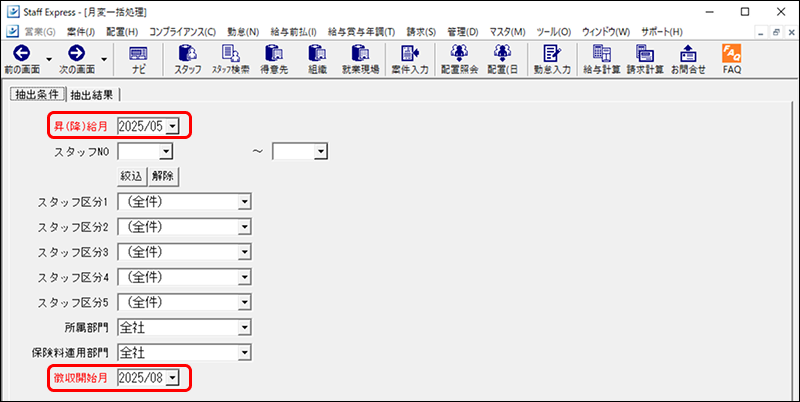Open the 昇(降)給月 2025/05 dropdown
The width and height of the screenshot is (800, 402).
click(172, 126)
